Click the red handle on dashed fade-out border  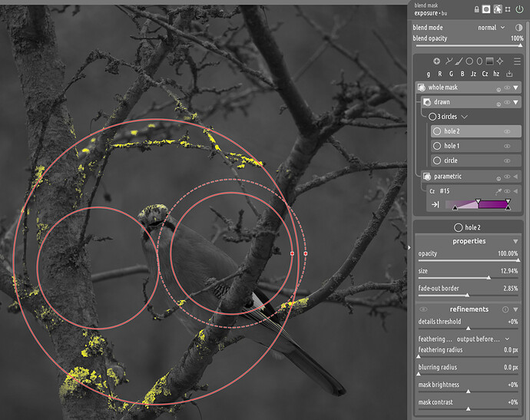point(306,253)
